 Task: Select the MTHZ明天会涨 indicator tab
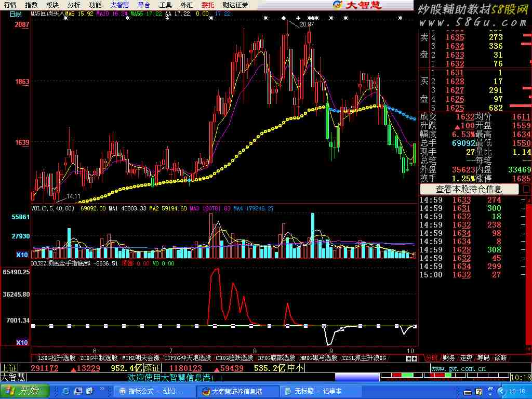[x=141, y=357]
